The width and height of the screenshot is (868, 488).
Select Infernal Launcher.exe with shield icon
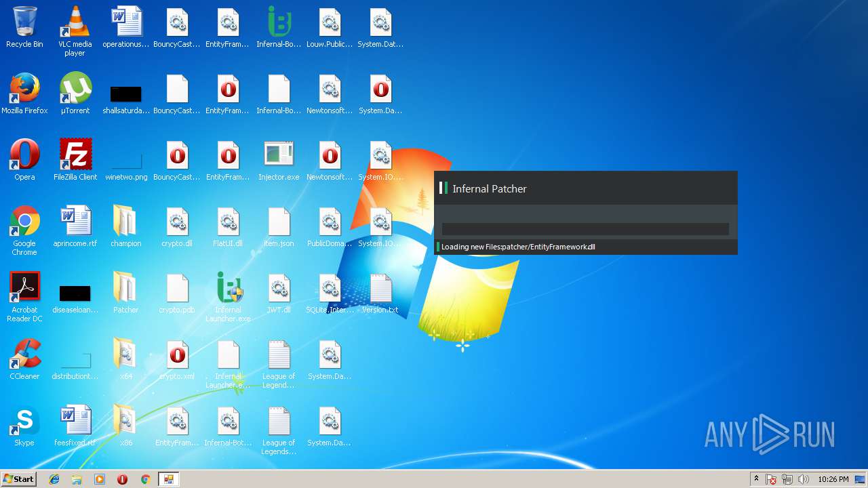point(228,297)
